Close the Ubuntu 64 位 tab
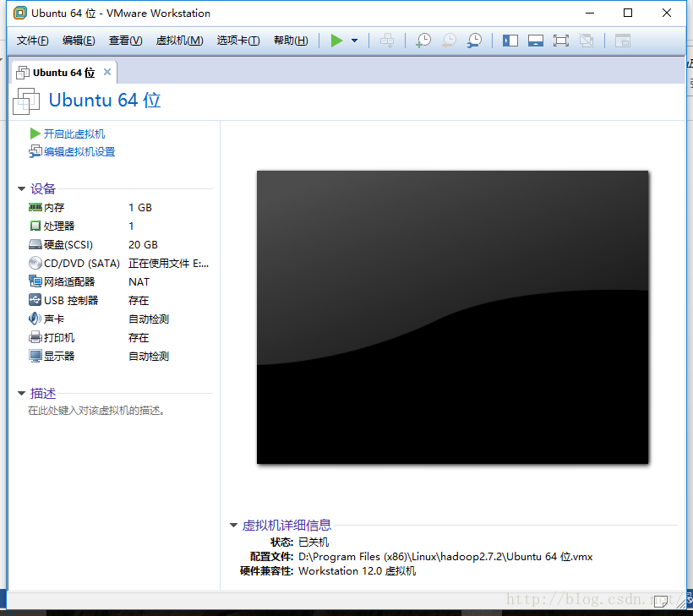The height and width of the screenshot is (616, 693). coord(107,72)
